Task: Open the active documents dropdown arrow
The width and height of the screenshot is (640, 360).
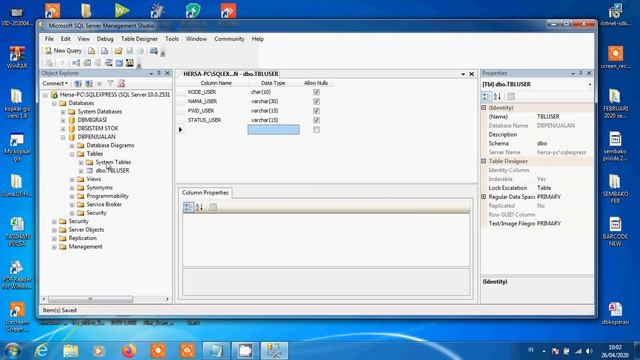Action: [x=463, y=74]
